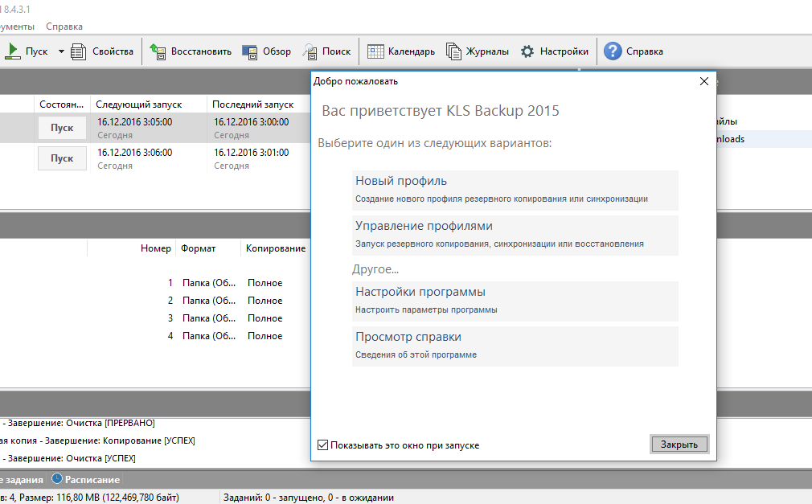Click the blue Справка help icon
Viewport: 812px width, 504px height.
613,51
